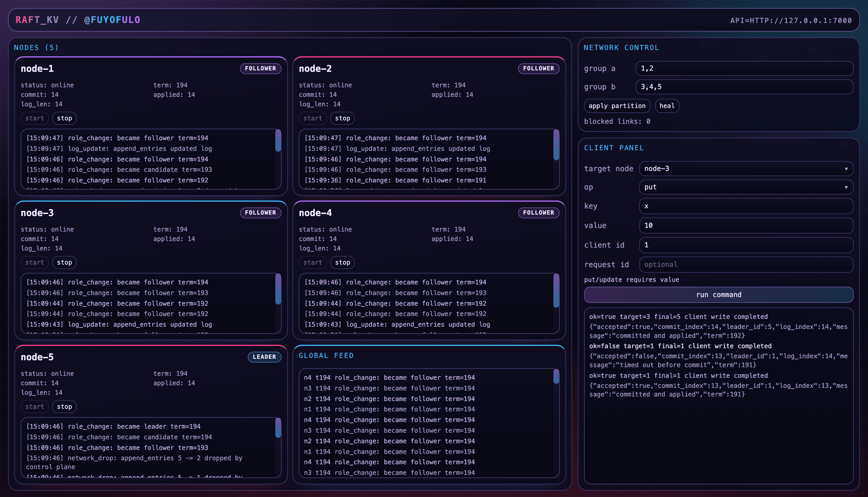Click node-1 'became candidate term=193' log line
The width and height of the screenshot is (868, 497).
point(119,170)
